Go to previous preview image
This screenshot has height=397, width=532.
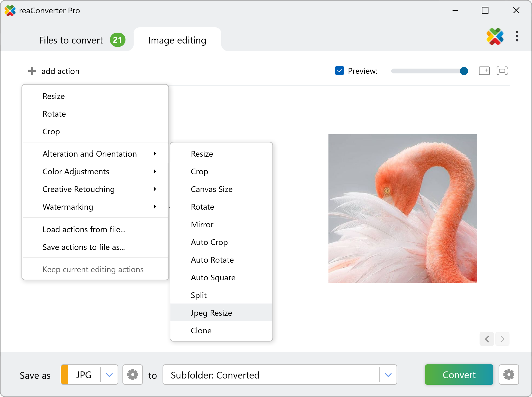(x=487, y=339)
